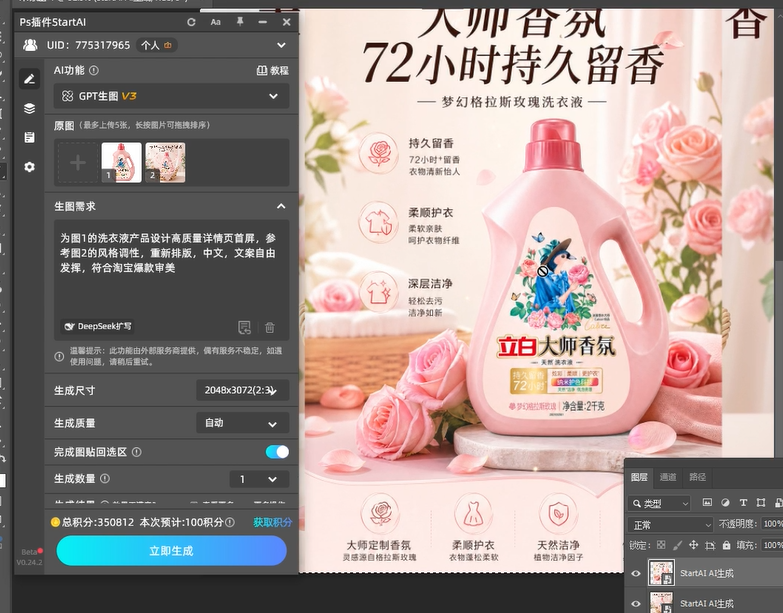Select reference image thumbnail 1
The height and width of the screenshot is (613, 783).
[121, 163]
